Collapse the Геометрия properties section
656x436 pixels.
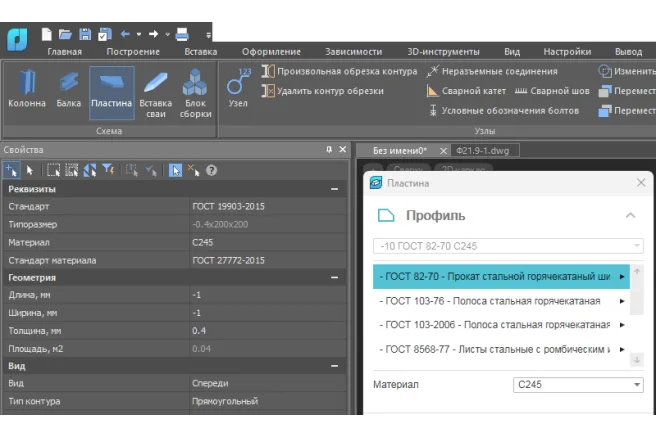(x=335, y=278)
